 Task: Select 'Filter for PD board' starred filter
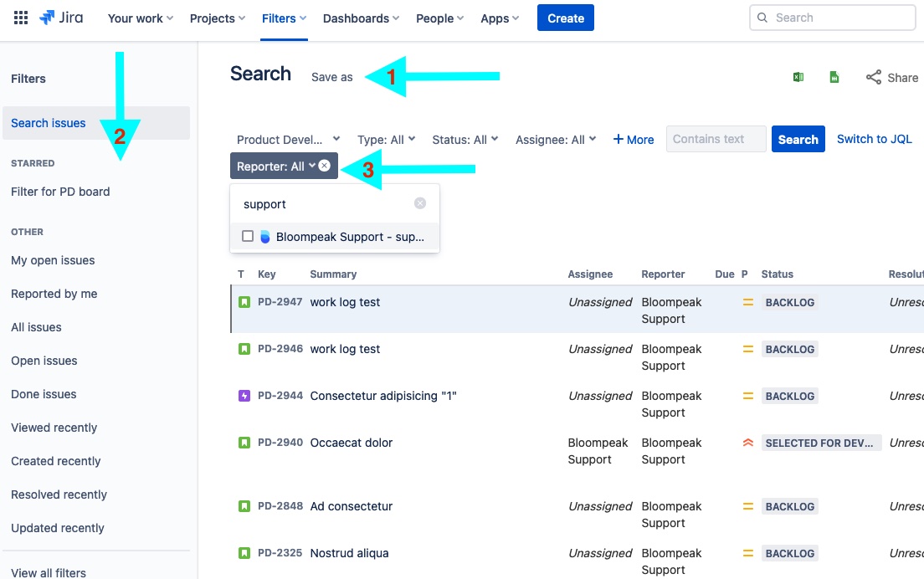pos(60,192)
